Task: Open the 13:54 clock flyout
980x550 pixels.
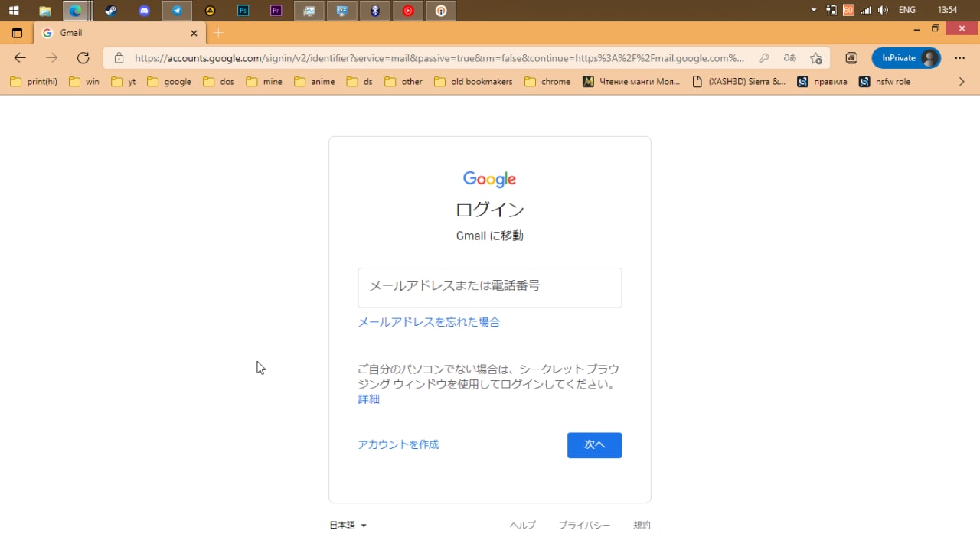Action: click(x=948, y=11)
